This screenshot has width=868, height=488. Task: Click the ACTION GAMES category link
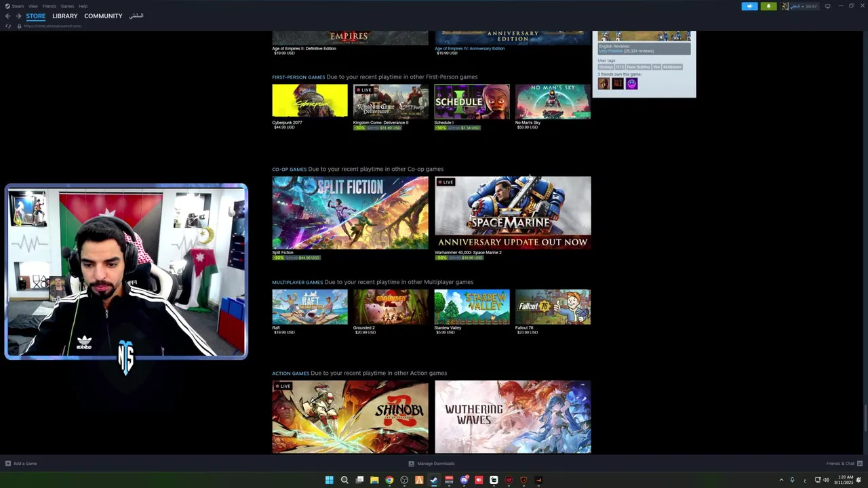290,373
